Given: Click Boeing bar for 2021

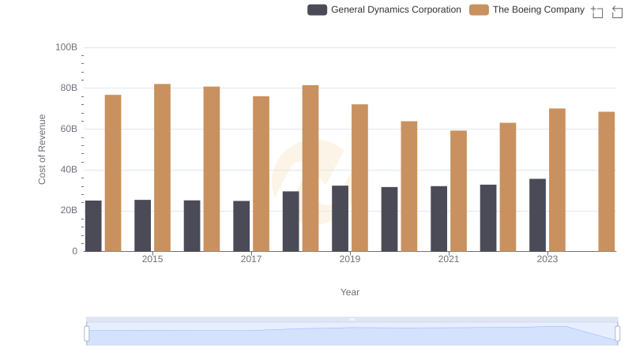Looking at the screenshot, I should [x=459, y=191].
